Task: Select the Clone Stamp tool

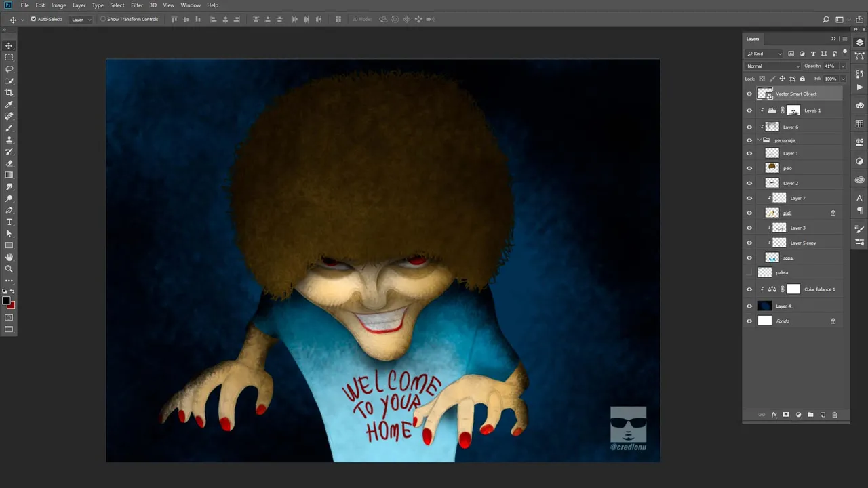Action: (x=9, y=140)
